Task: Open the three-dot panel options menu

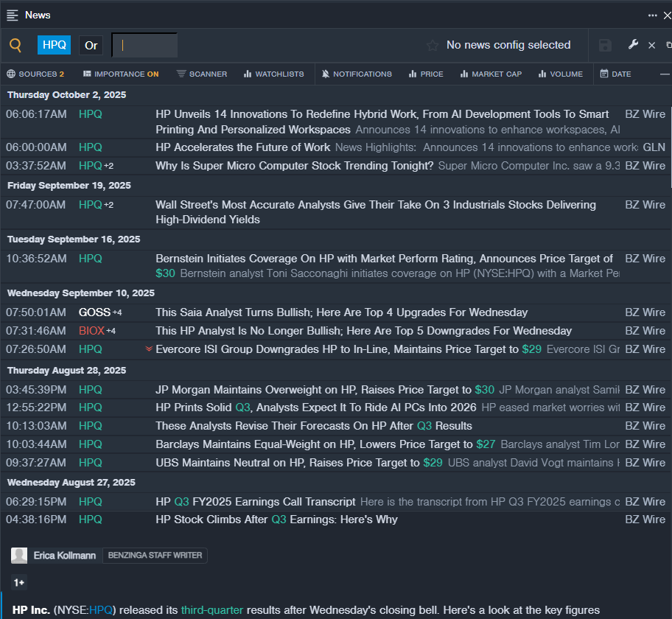Action: pos(653,15)
